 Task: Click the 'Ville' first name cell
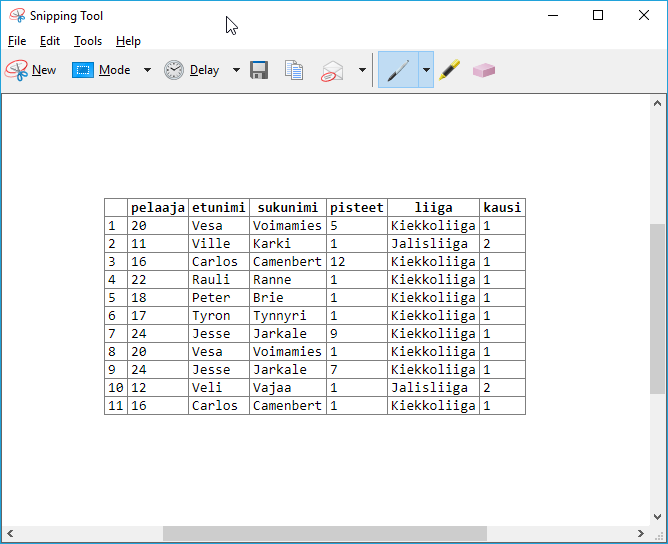(x=219, y=244)
